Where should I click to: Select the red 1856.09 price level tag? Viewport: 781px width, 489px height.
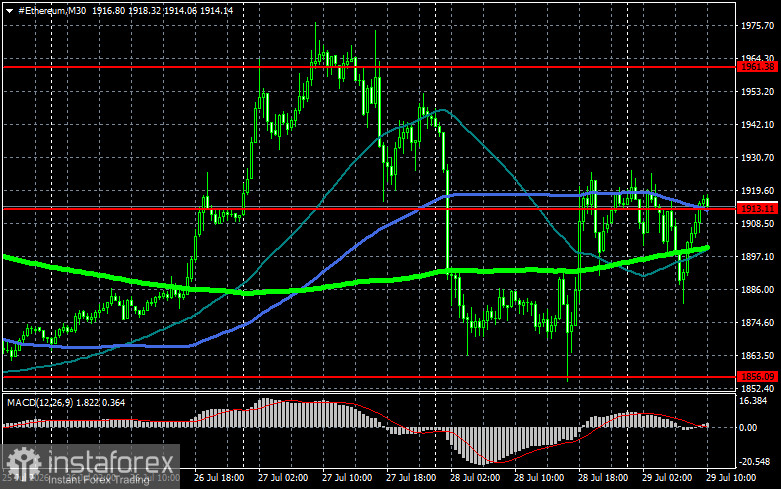tap(758, 376)
